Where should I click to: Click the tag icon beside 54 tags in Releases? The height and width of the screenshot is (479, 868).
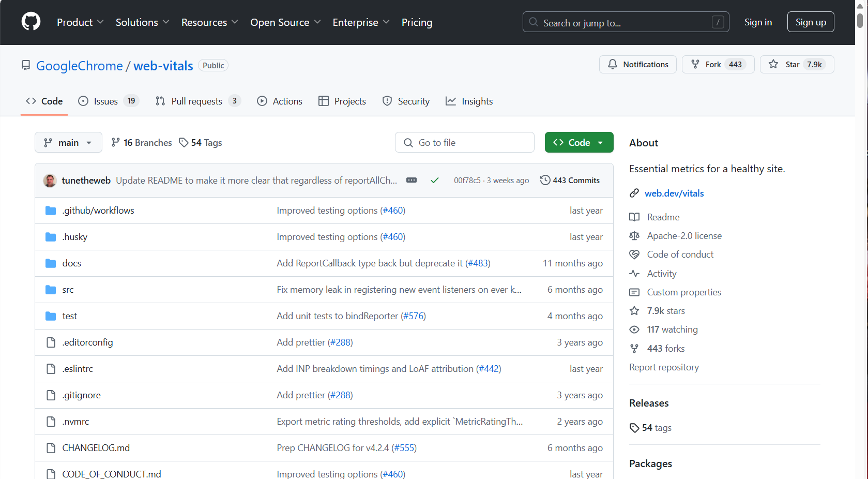click(x=634, y=428)
